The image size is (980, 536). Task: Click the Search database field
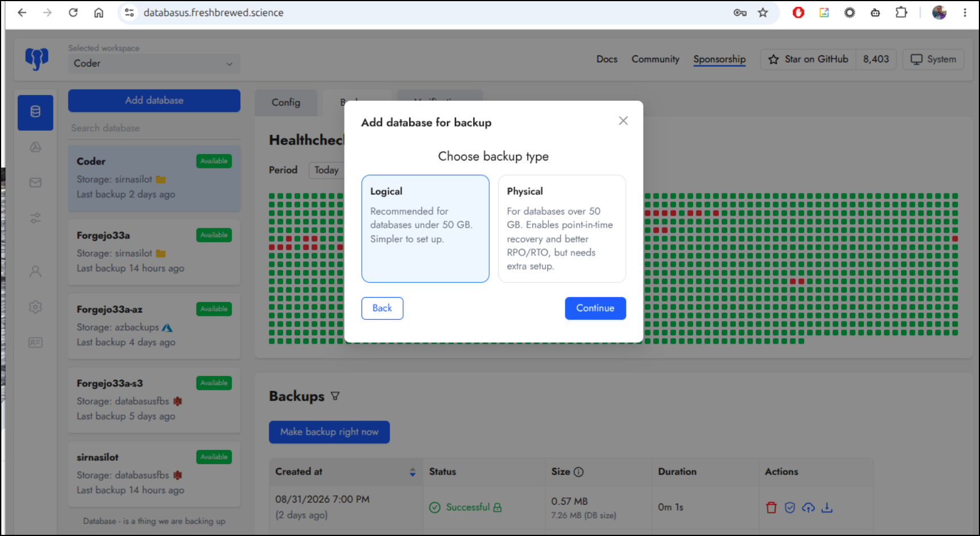(x=154, y=129)
